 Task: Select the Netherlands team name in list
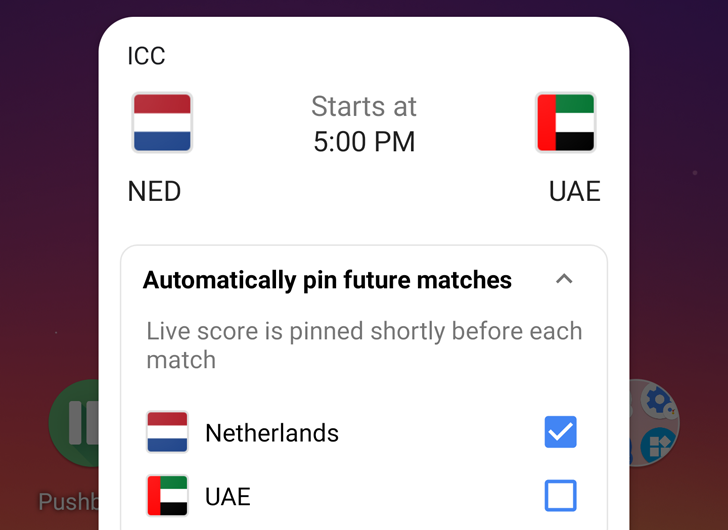272,433
